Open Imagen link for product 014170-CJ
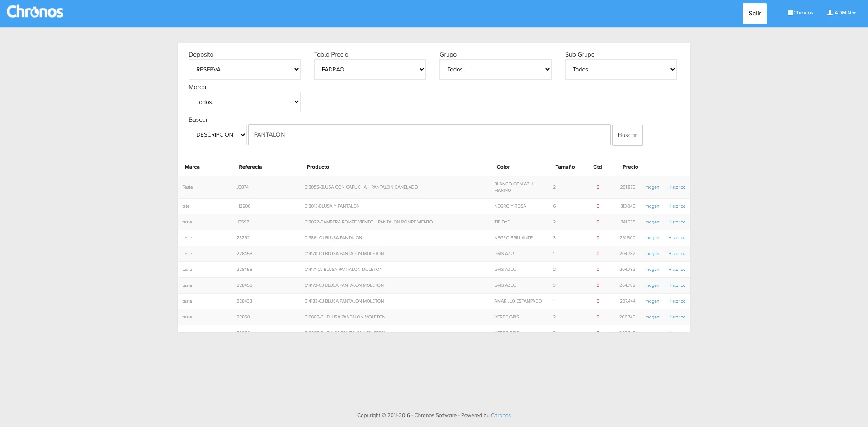Viewport: 868px width, 427px height. point(651,254)
